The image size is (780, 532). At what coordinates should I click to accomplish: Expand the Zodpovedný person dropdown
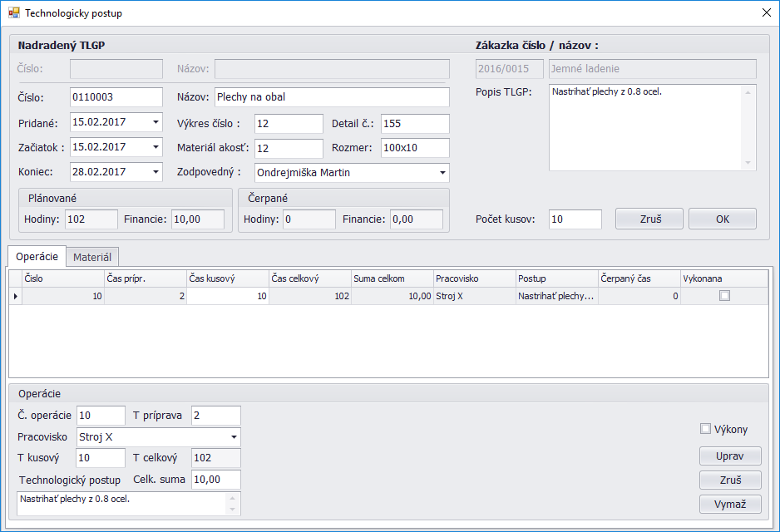pos(442,173)
